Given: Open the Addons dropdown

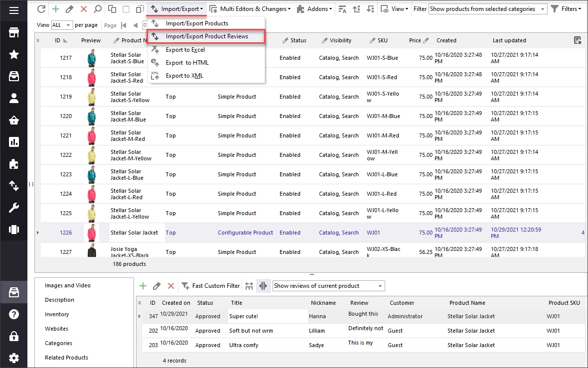Looking at the screenshot, I should point(314,9).
